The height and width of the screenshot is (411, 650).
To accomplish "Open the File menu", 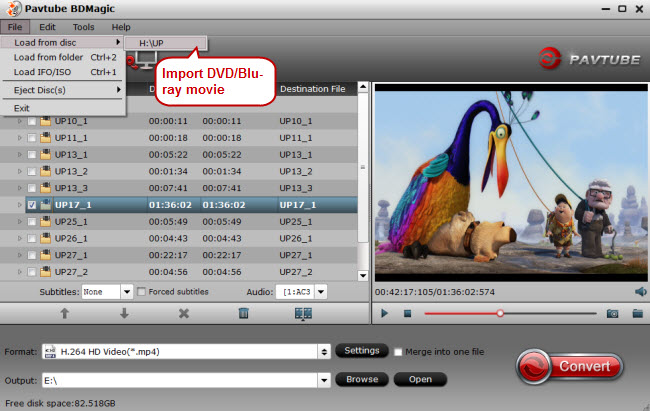I will point(15,27).
